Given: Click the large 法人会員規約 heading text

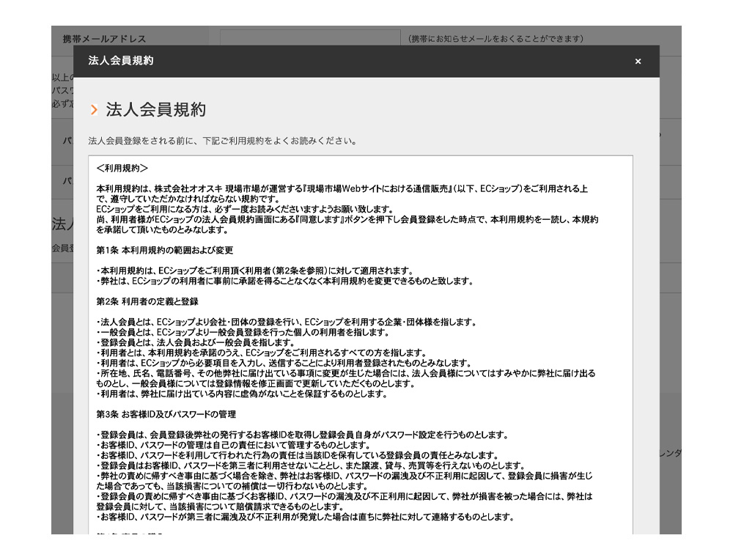Looking at the screenshot, I should point(155,110).
